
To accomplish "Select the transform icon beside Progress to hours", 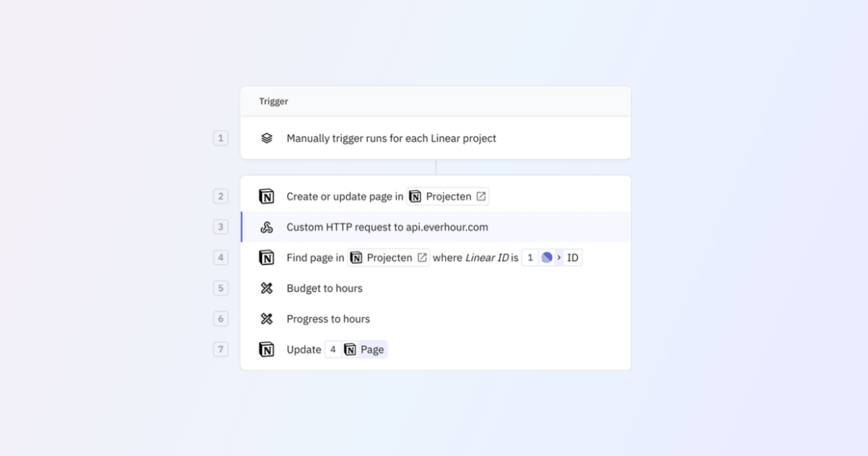I will [x=267, y=318].
